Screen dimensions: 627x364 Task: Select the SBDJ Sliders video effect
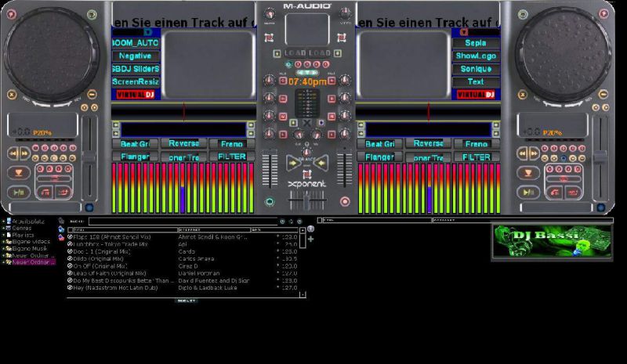(x=136, y=69)
